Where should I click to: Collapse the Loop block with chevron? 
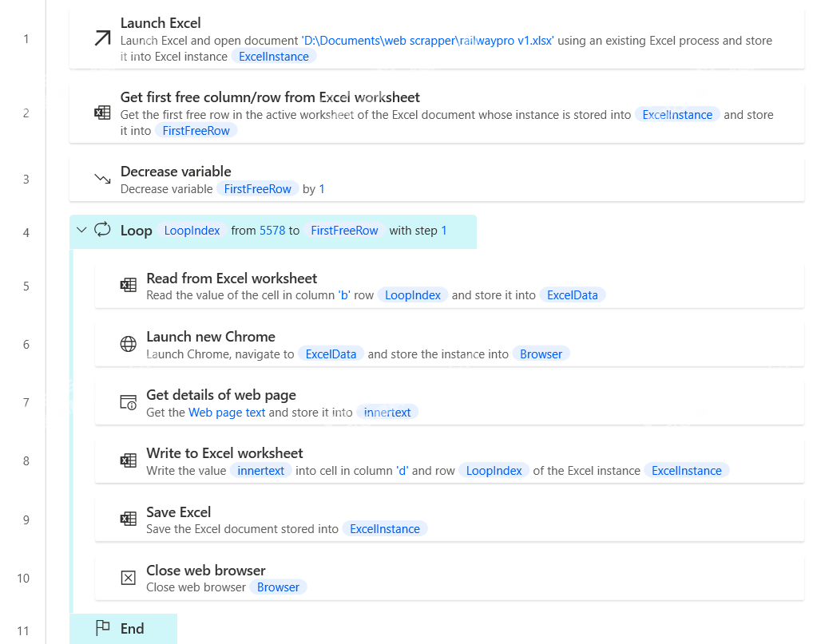pyautogui.click(x=81, y=230)
